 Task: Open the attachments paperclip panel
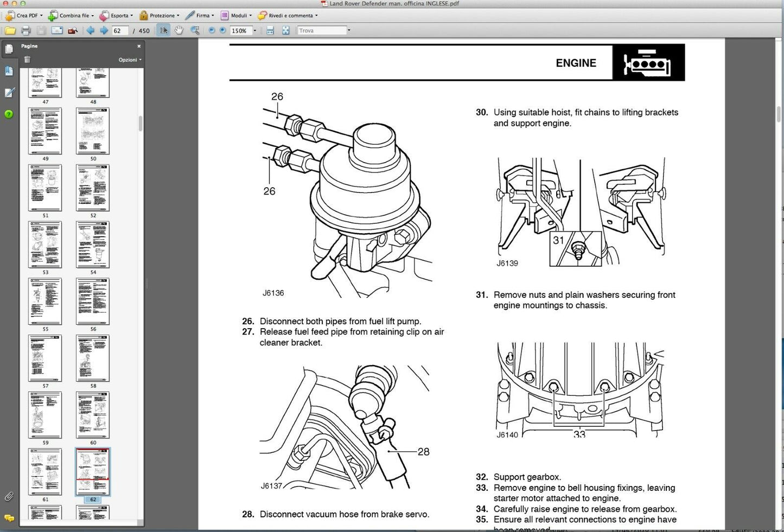[9, 496]
